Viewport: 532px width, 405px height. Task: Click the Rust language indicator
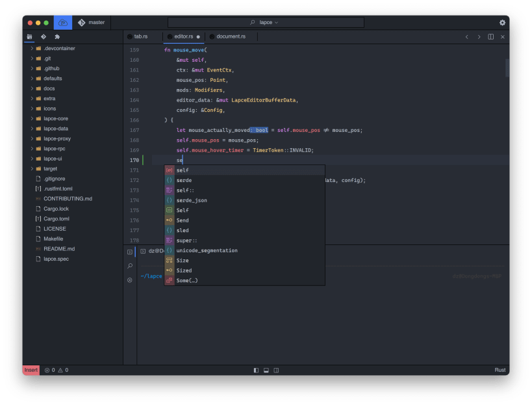[500, 370]
